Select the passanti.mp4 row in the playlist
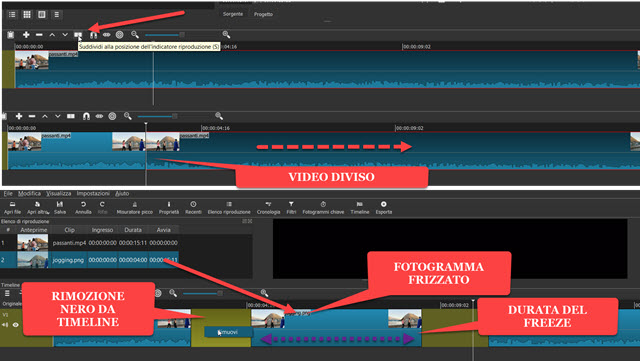 pos(89,243)
